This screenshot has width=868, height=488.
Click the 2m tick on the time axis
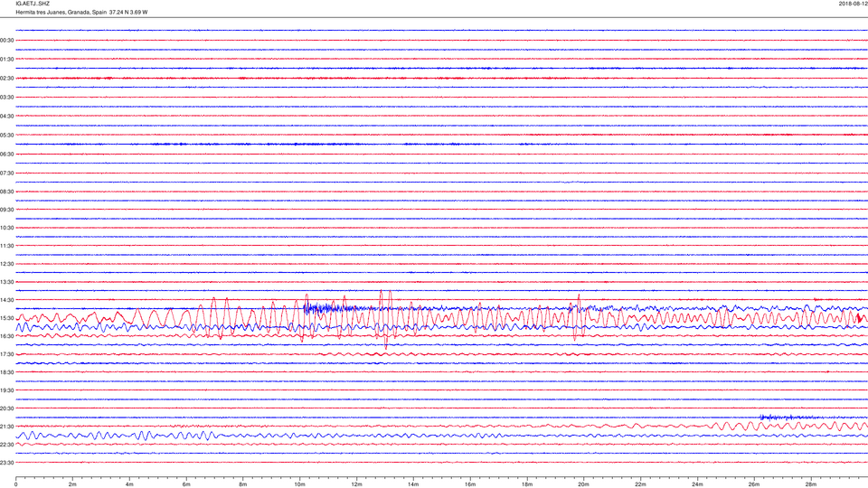click(x=72, y=484)
